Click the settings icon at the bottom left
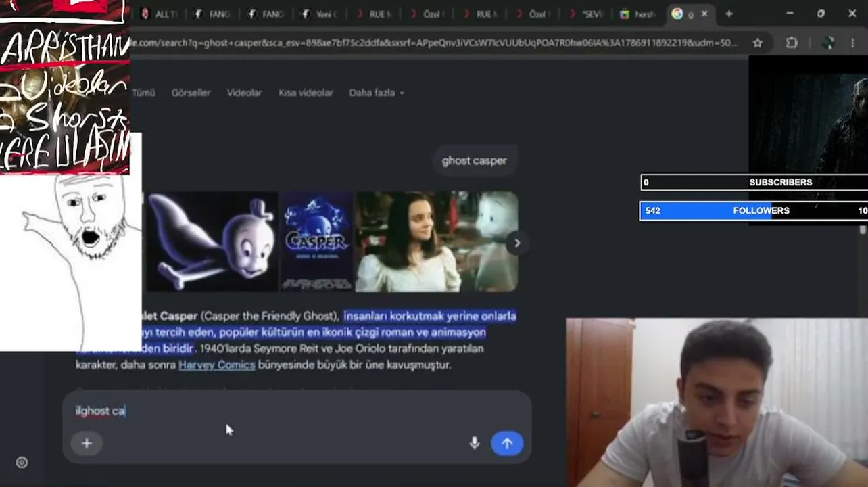The height and width of the screenshot is (487, 868). point(22,463)
